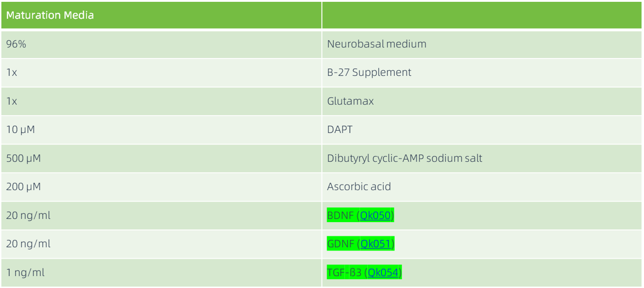Follow the Qk054 hyperlink
This screenshot has width=644, height=288.
tap(383, 273)
